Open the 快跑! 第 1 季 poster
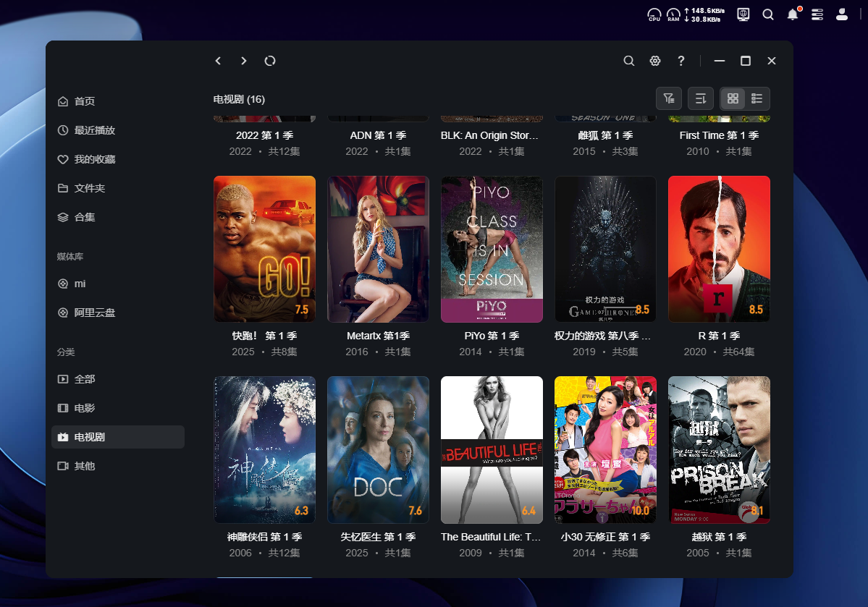The width and height of the screenshot is (868, 607). (265, 249)
